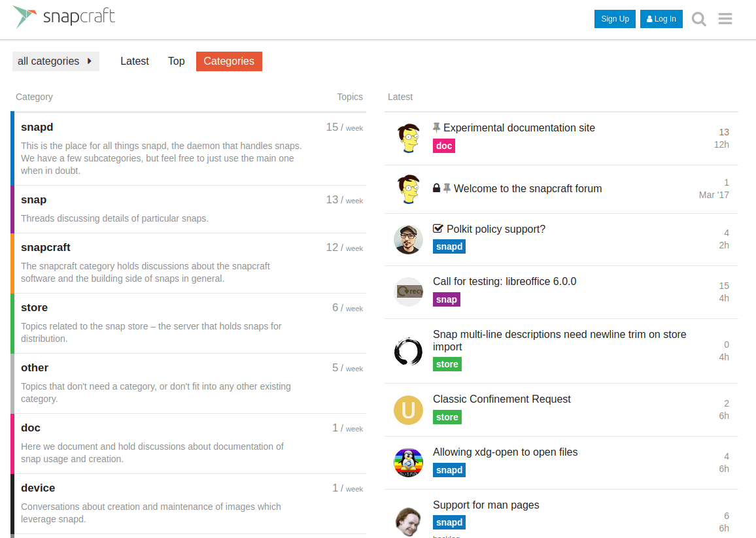Click purple snap badge under libreoffice topic
This screenshot has height=538, width=756.
(447, 299)
